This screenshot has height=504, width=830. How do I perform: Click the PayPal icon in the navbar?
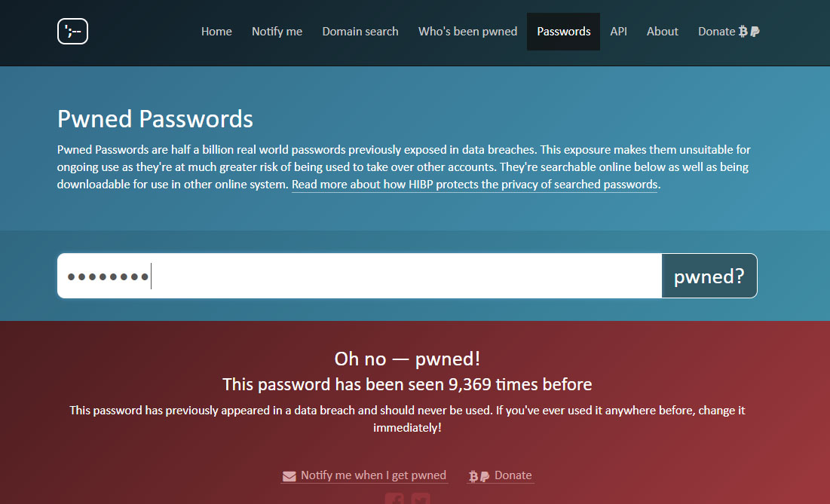755,32
